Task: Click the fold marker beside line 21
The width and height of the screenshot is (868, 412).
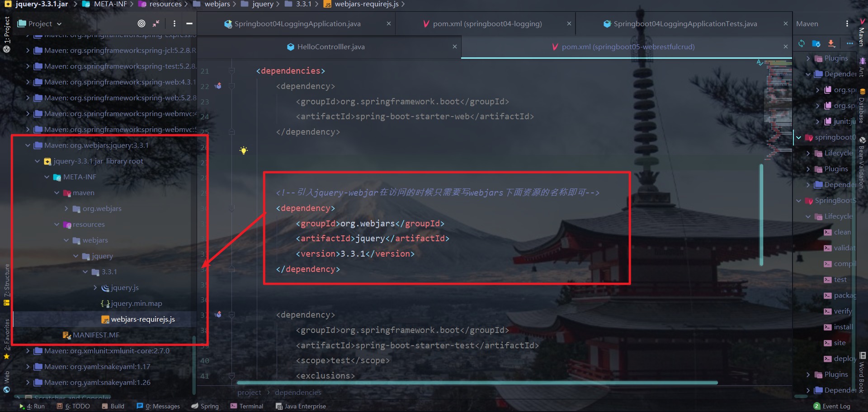Action: tap(231, 70)
